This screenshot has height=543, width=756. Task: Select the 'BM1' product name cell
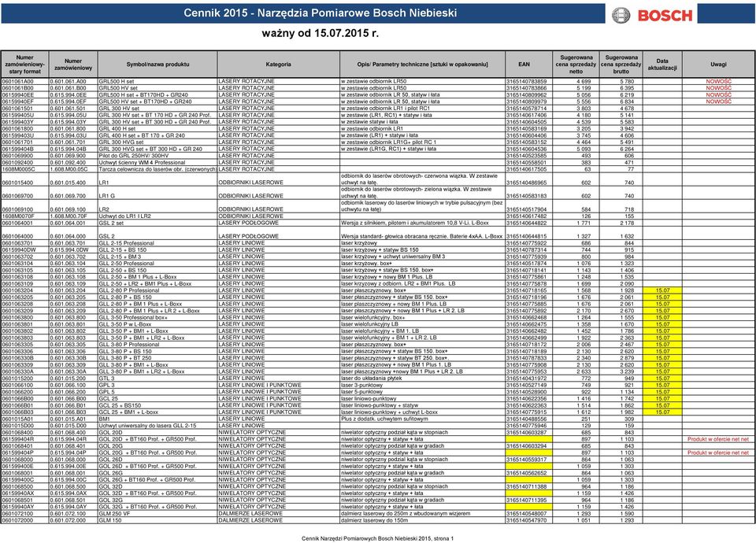tap(157, 419)
